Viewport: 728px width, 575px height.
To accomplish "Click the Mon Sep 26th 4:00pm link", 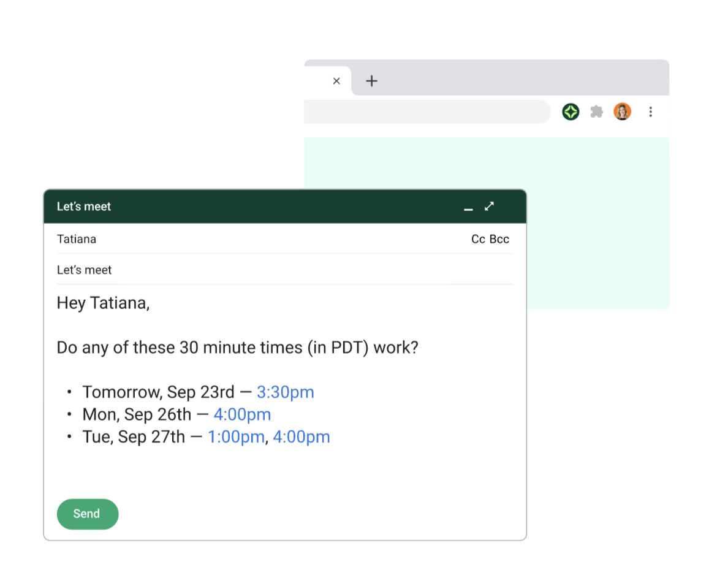I will click(x=242, y=414).
